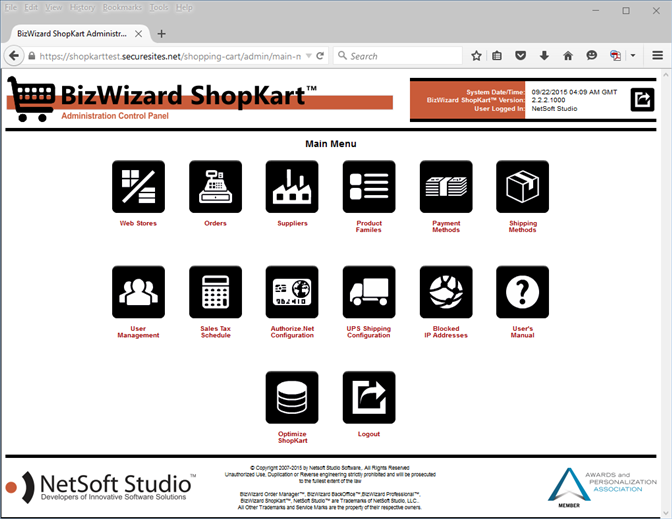The width and height of the screenshot is (672, 519).
Task: Click the Suppliers text link
Action: tap(292, 223)
